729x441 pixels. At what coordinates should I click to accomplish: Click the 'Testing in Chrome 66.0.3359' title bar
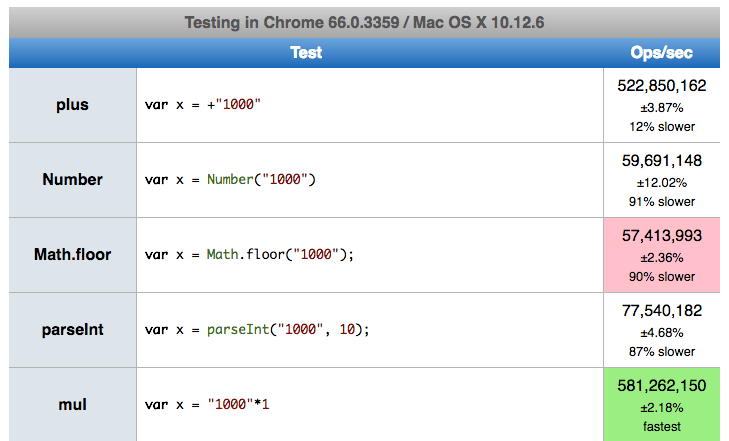364,23
